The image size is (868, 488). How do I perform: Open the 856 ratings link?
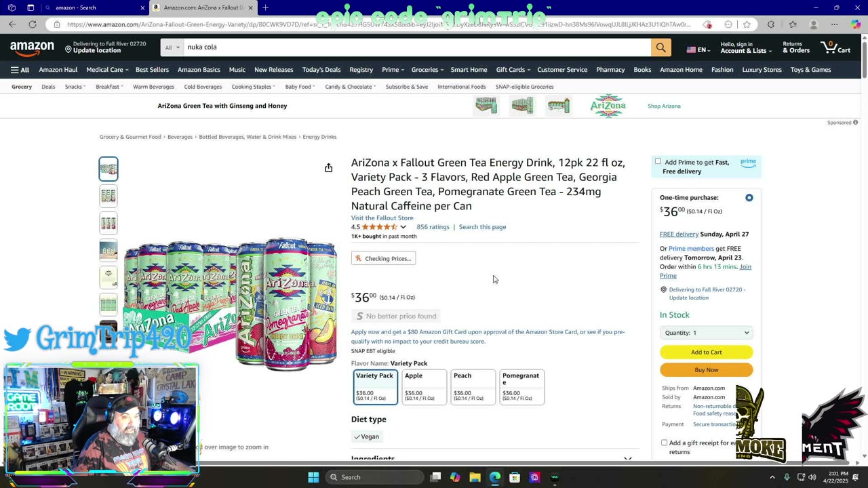(x=433, y=227)
